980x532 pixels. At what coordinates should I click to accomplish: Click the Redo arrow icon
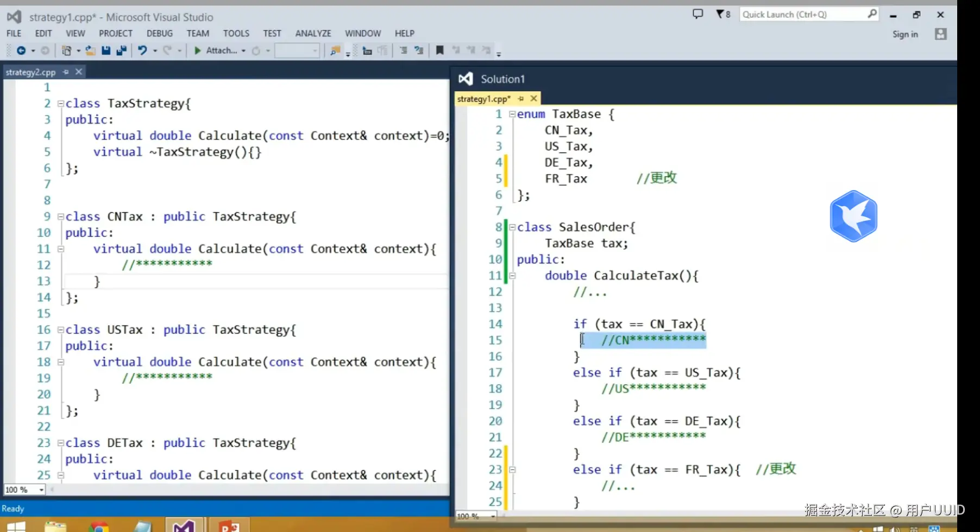(167, 50)
